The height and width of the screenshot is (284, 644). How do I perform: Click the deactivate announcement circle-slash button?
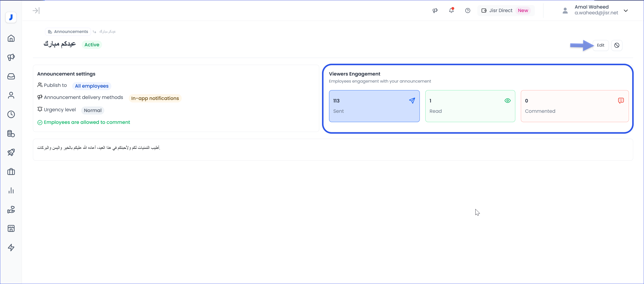tap(617, 45)
